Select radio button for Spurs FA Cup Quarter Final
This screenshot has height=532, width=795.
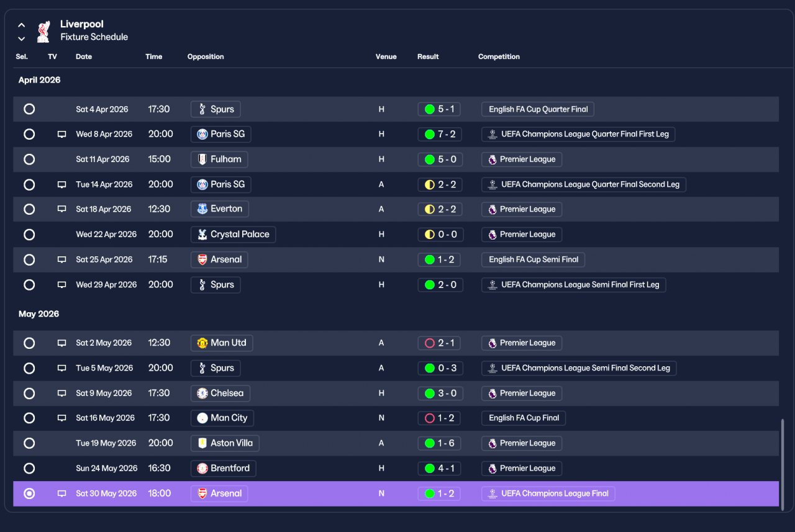(29, 109)
